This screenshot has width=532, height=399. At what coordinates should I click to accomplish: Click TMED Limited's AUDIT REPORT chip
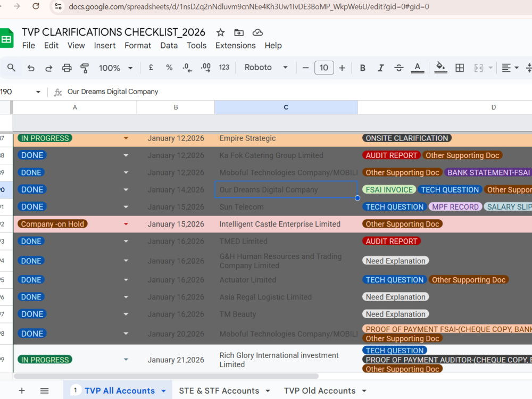[x=392, y=241]
